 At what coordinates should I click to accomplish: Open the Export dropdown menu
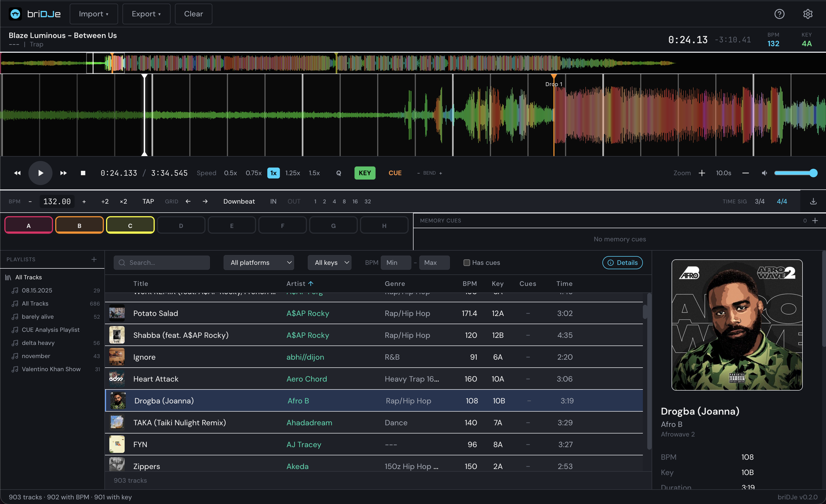pyautogui.click(x=146, y=14)
